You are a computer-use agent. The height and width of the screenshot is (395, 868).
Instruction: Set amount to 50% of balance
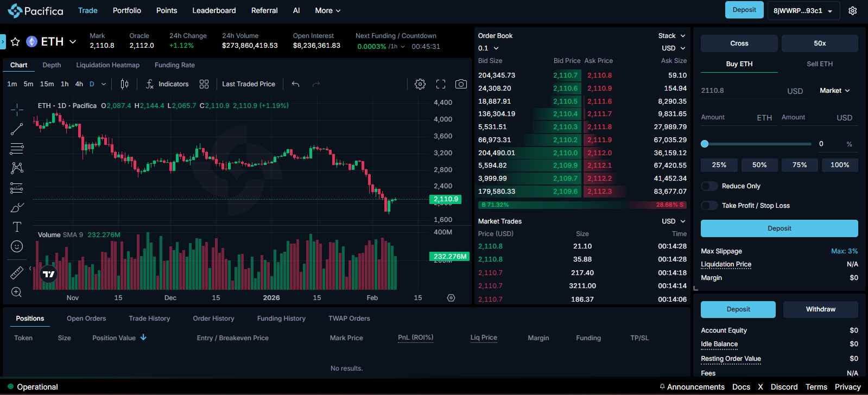(x=759, y=165)
